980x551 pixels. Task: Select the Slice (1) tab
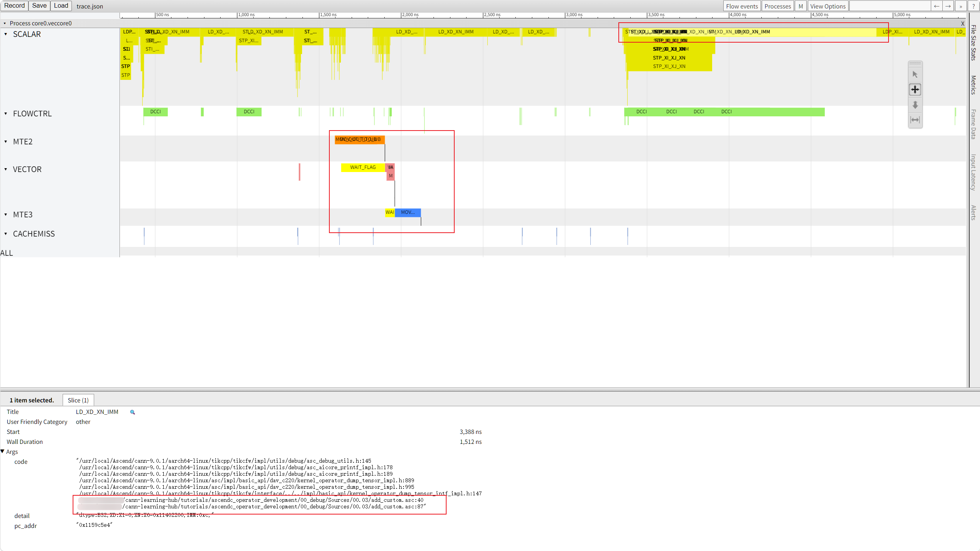click(78, 400)
